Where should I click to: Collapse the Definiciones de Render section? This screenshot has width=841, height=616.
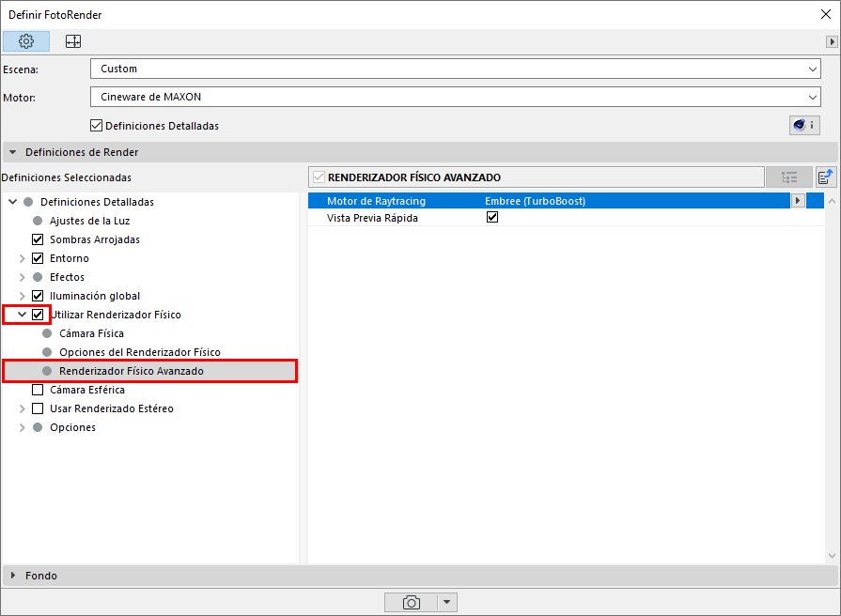click(13, 152)
